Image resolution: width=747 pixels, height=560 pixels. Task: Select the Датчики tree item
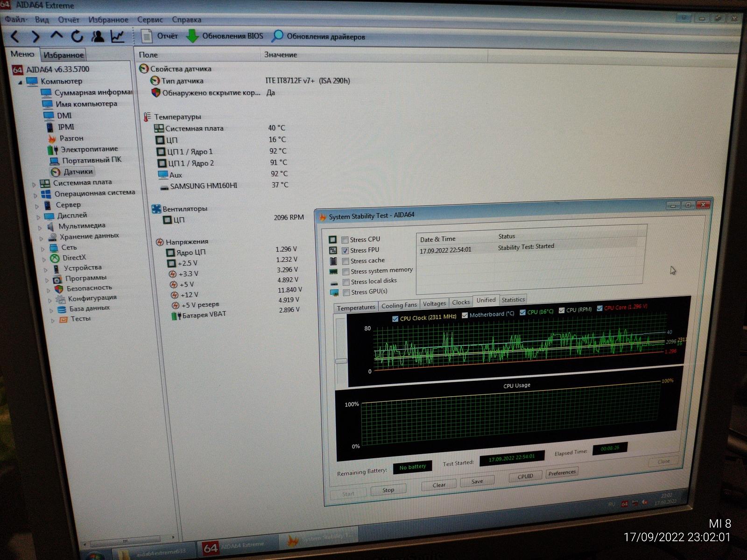pyautogui.click(x=72, y=172)
